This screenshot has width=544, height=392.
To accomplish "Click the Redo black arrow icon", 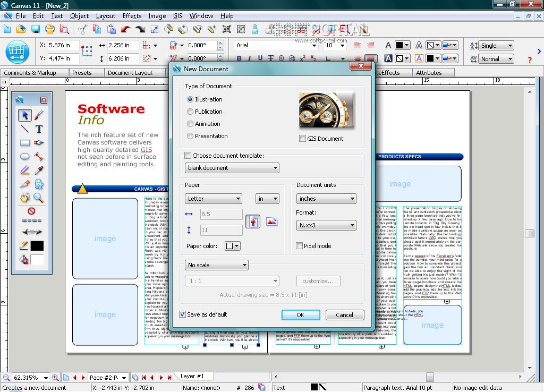I will [x=140, y=30].
